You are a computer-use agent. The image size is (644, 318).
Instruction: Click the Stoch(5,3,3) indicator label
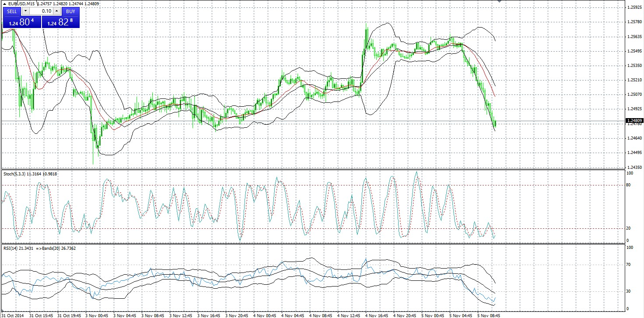(x=15, y=174)
